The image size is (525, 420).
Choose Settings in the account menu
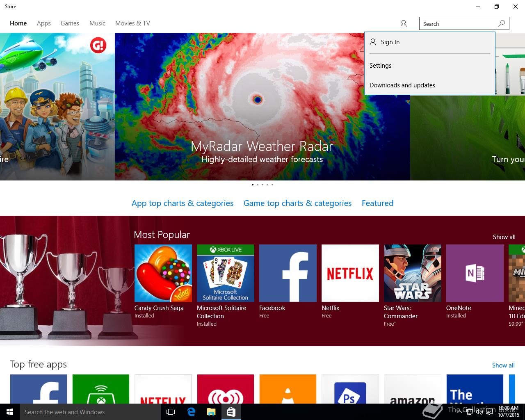tap(429, 66)
